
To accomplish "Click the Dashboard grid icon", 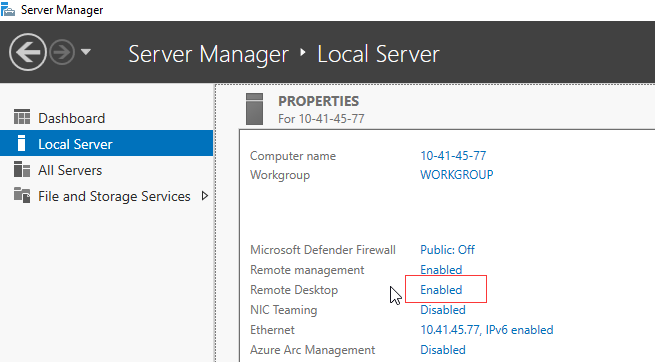I will pyautogui.click(x=22, y=117).
